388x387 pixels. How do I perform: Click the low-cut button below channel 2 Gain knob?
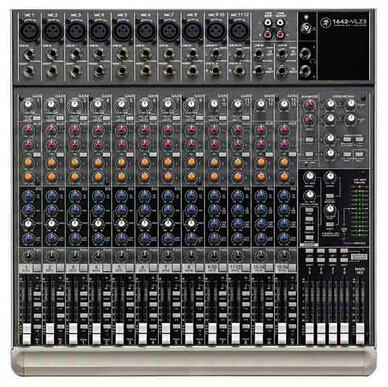61,118
